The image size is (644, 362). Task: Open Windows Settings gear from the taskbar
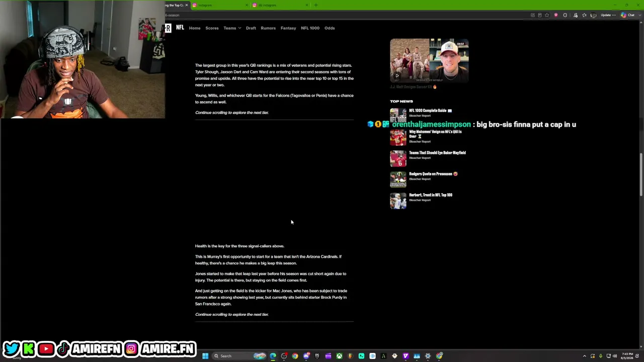[x=428, y=356]
